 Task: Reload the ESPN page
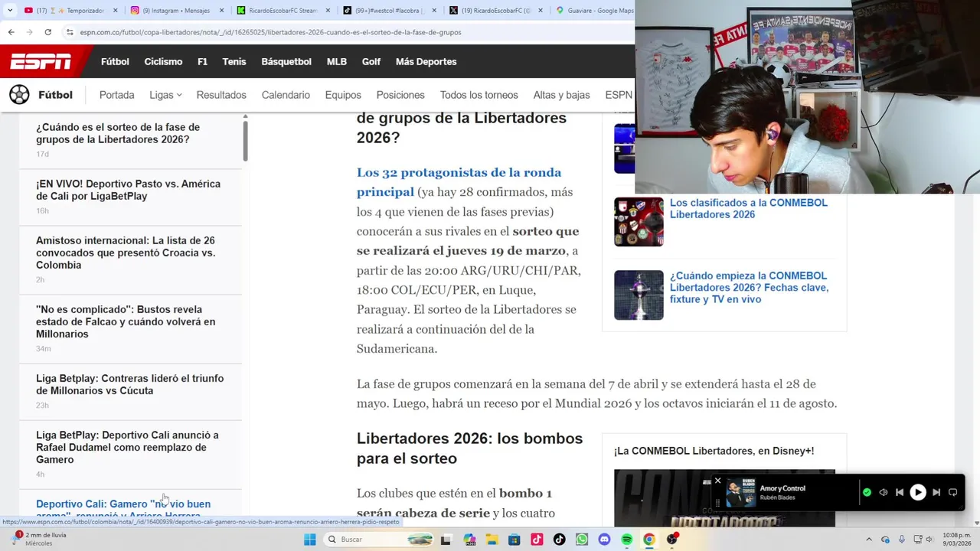pyautogui.click(x=47, y=32)
